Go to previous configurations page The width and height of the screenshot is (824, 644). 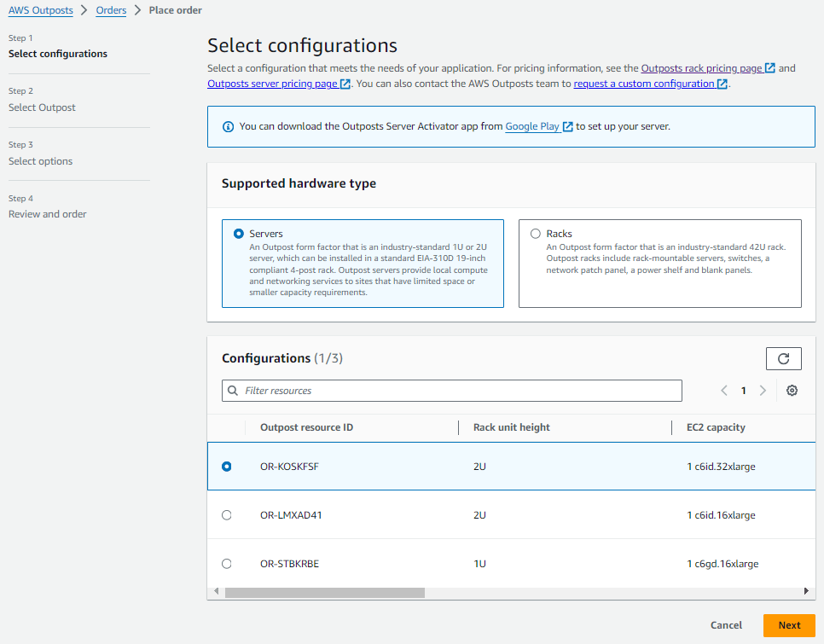click(723, 390)
